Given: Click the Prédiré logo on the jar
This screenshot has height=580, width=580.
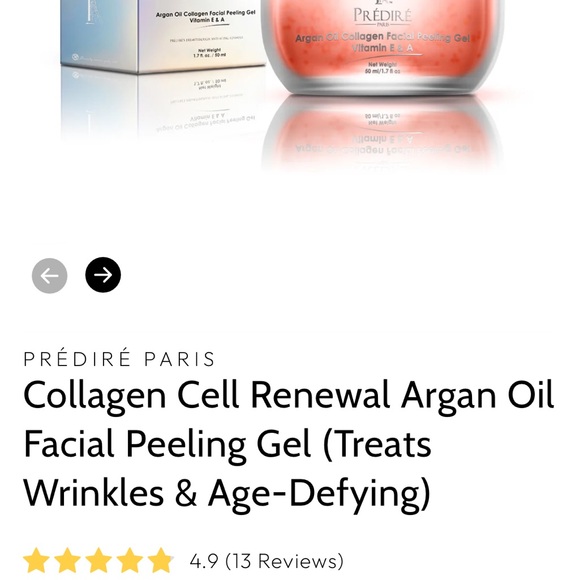Looking at the screenshot, I should [x=382, y=16].
